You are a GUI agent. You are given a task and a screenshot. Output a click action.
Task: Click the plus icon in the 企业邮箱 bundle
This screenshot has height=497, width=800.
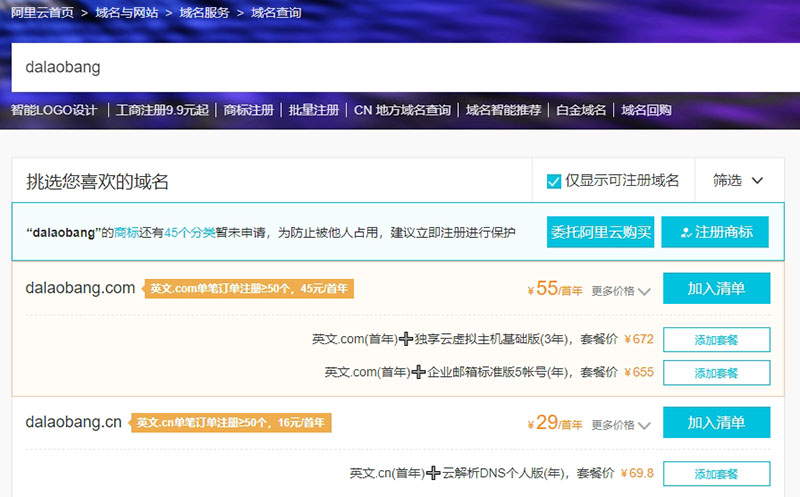418,372
